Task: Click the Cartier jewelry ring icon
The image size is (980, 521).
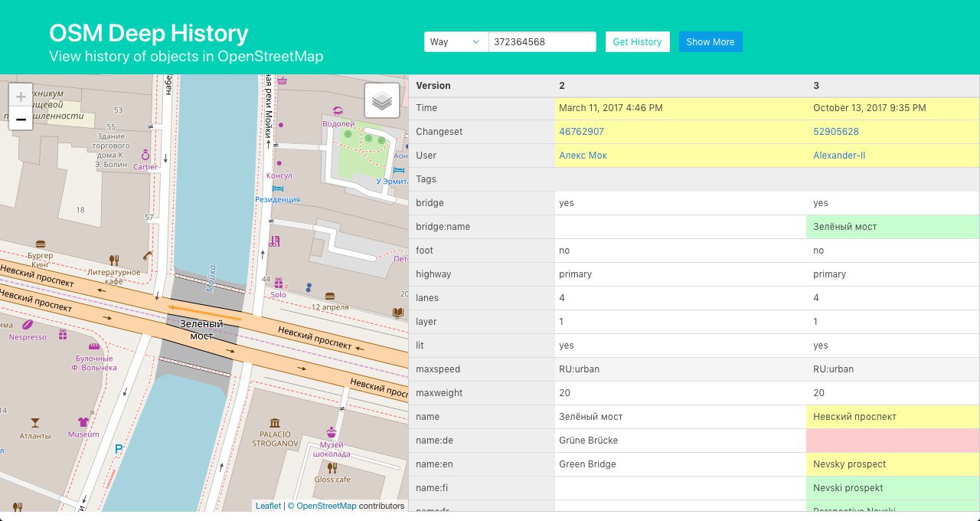Action: (145, 155)
